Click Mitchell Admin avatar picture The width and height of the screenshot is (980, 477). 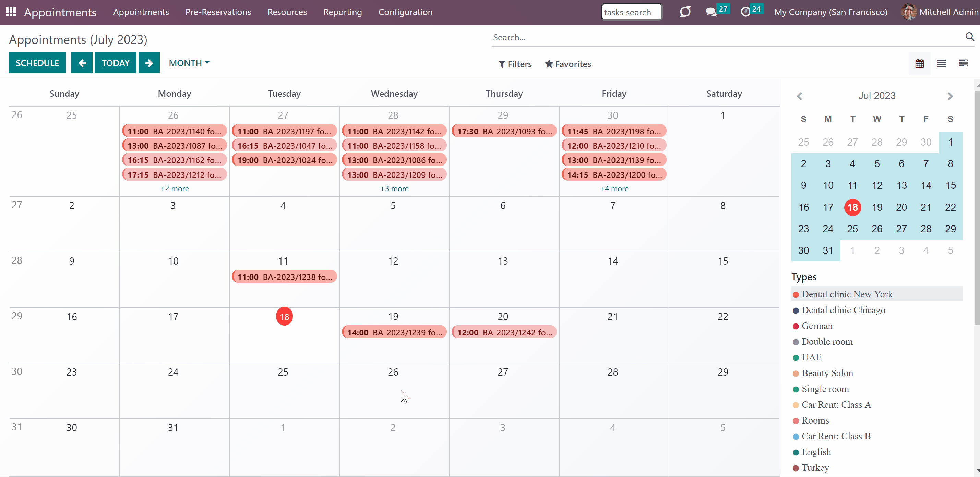[908, 12]
